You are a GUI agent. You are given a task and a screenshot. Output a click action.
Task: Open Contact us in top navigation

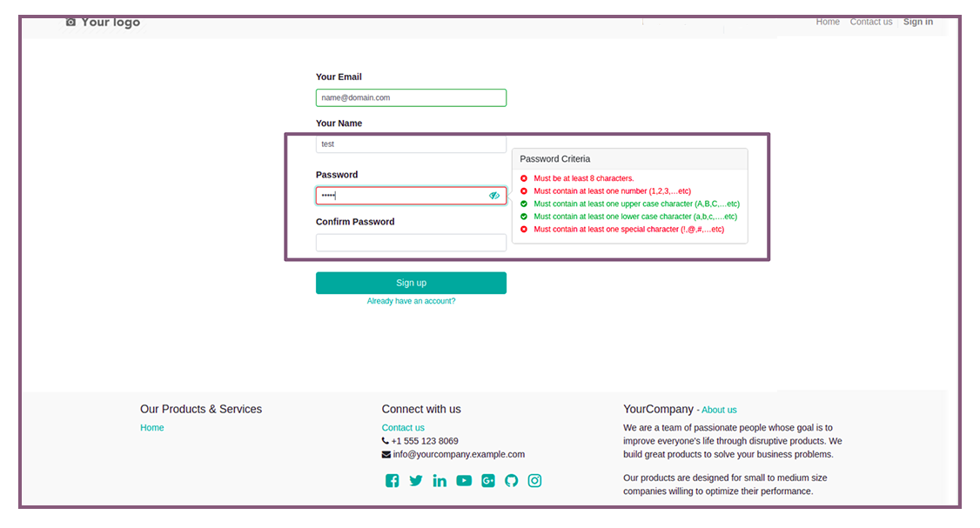870,22
